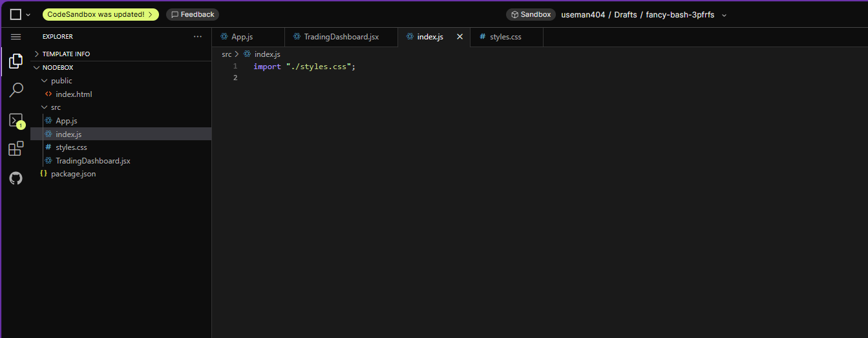Image resolution: width=868 pixels, height=338 pixels.
Task: Click the fancy-bash-3pfrfs sandbox name
Action: tap(680, 14)
